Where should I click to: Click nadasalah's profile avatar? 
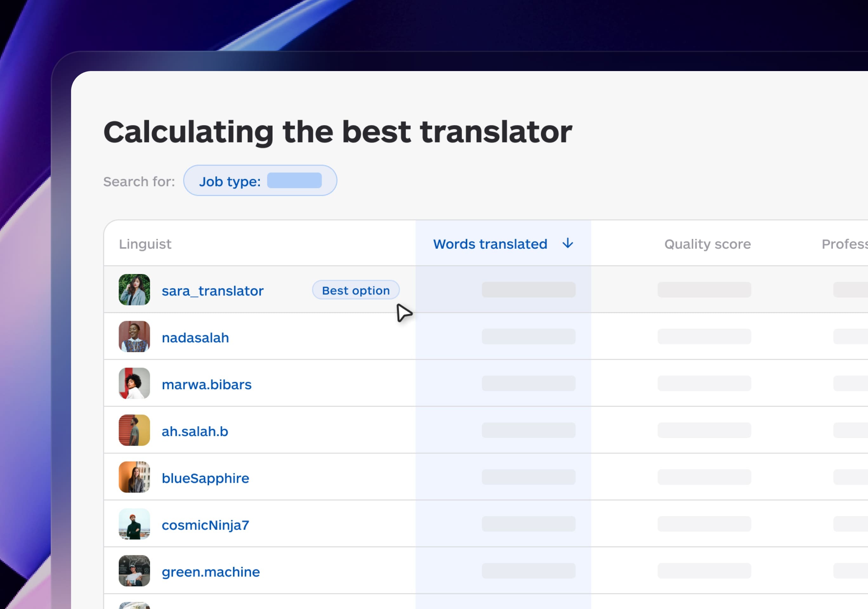tap(134, 337)
